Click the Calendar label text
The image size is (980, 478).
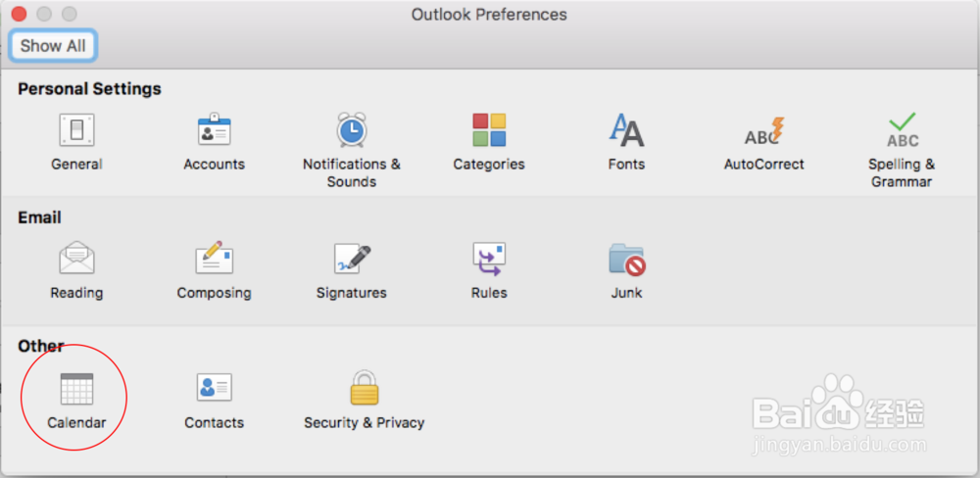[76, 423]
